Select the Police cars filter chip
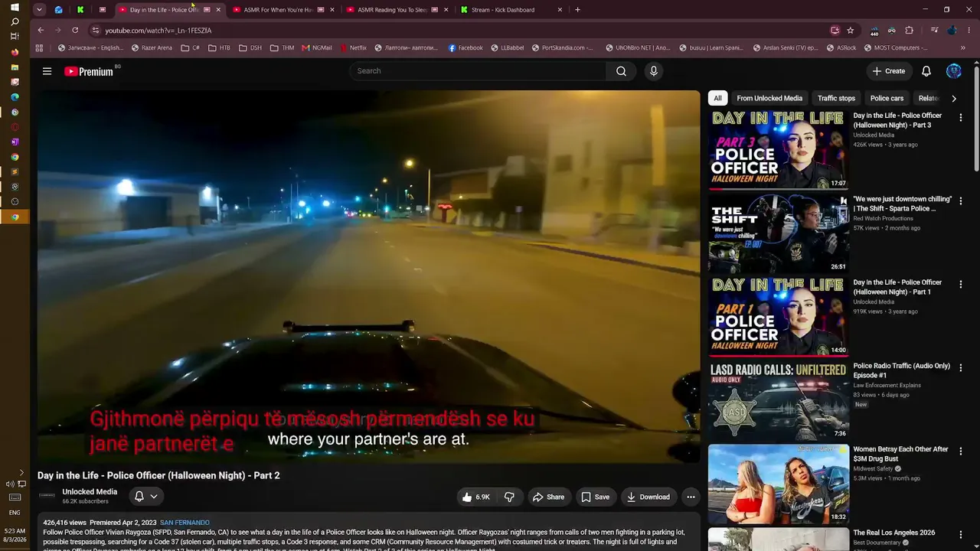The image size is (980, 551). tap(887, 99)
